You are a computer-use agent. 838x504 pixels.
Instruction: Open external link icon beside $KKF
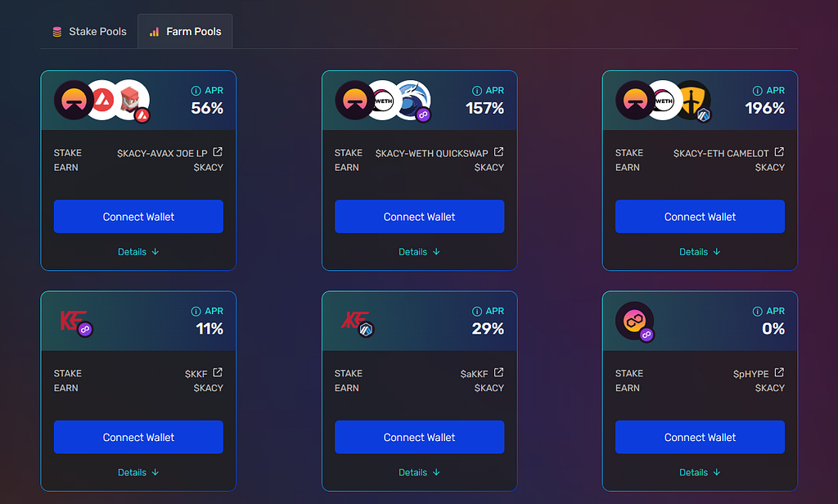[218, 372]
